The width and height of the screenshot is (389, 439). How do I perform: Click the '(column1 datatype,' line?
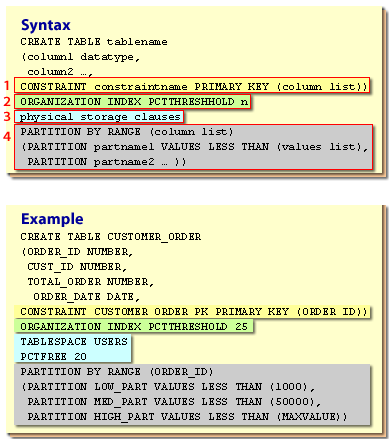81,57
